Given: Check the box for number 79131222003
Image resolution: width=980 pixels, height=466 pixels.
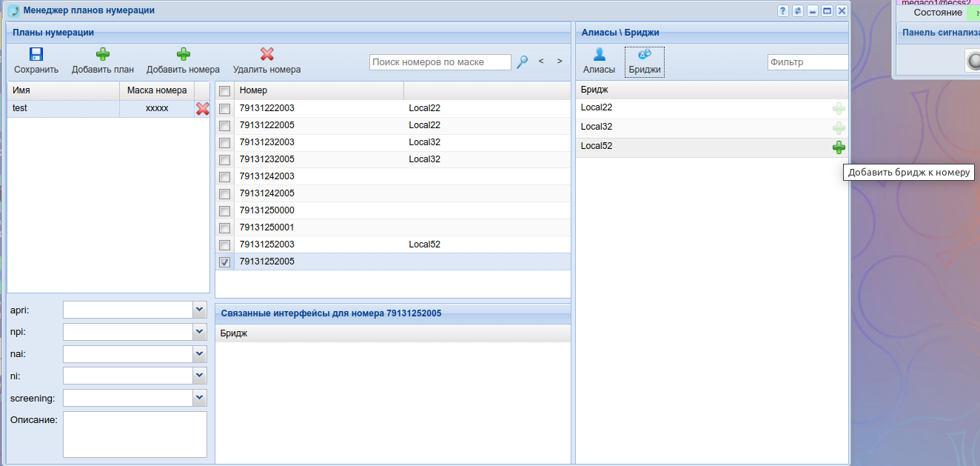Looking at the screenshot, I should pyautogui.click(x=225, y=109).
